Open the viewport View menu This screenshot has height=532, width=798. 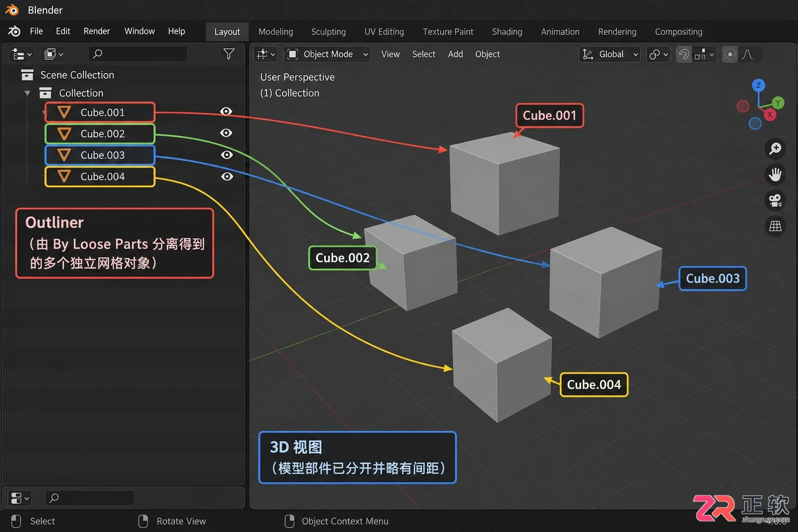(x=390, y=54)
